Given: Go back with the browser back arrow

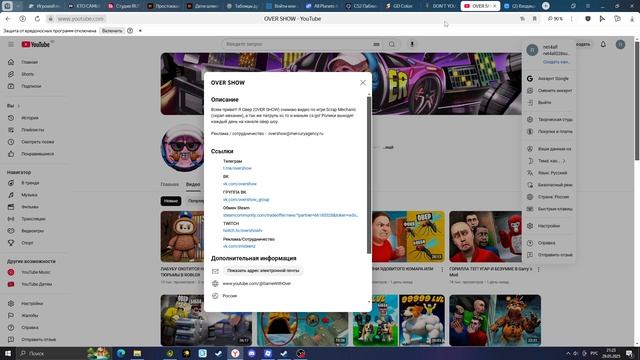Looking at the screenshot, I should tap(8, 19).
